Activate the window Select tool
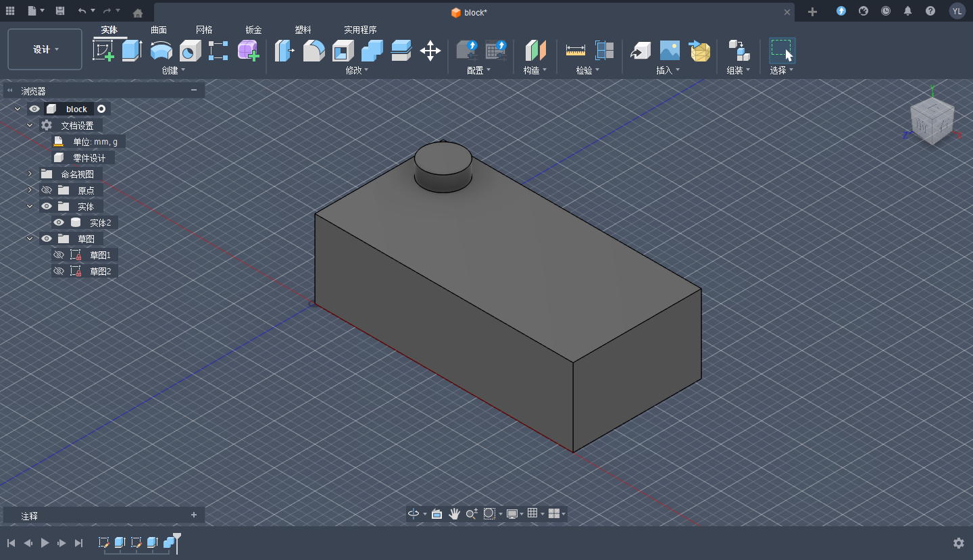The width and height of the screenshot is (973, 560). point(782,51)
